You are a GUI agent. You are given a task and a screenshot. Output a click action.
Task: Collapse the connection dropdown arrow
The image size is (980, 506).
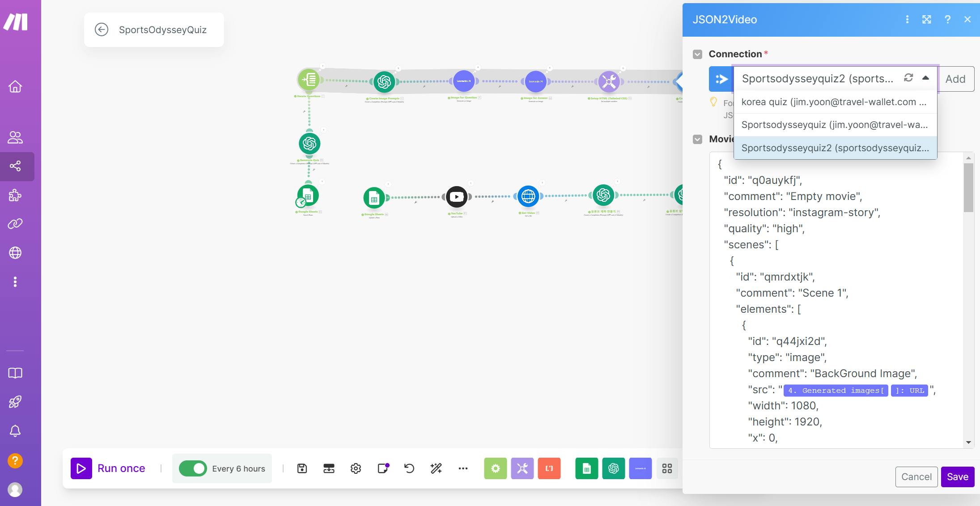[x=925, y=78]
